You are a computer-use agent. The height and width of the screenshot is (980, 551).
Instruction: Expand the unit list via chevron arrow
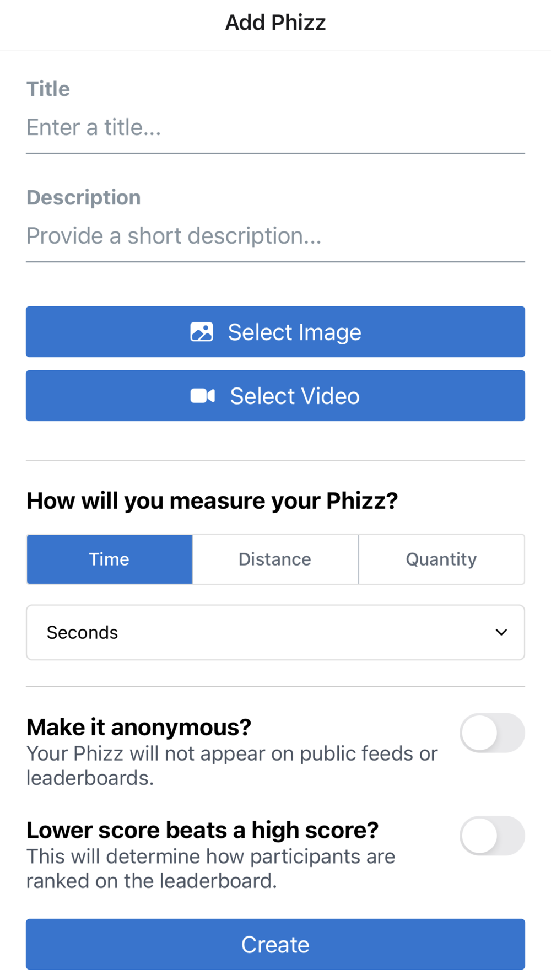coord(501,632)
